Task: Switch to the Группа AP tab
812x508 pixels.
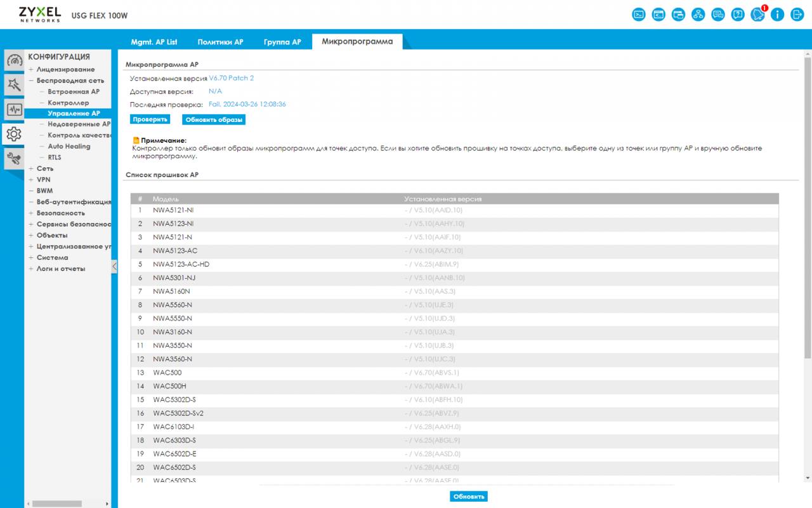Action: [x=282, y=42]
